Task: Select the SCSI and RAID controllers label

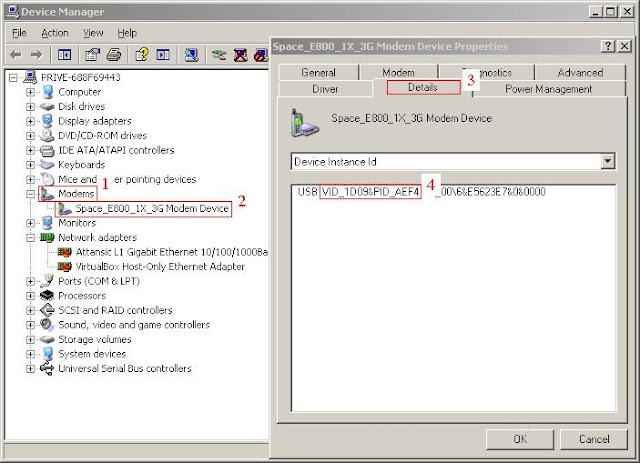Action: coord(115,310)
